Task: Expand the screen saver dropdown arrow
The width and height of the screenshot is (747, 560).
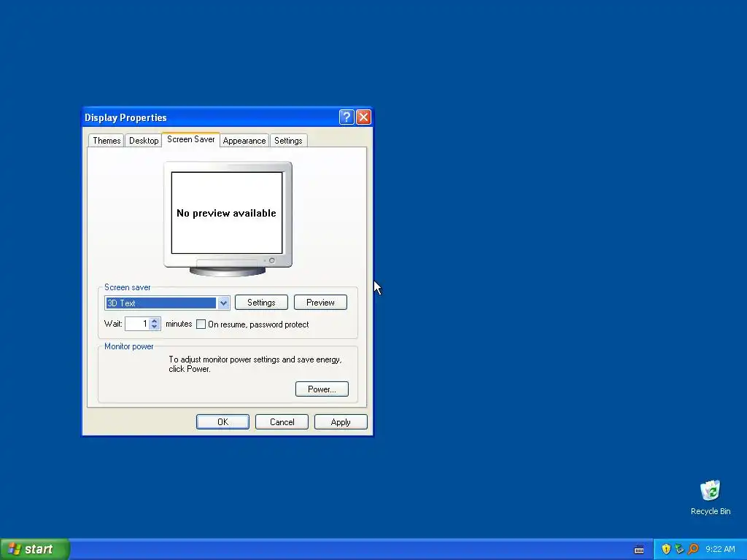Action: coord(223,303)
